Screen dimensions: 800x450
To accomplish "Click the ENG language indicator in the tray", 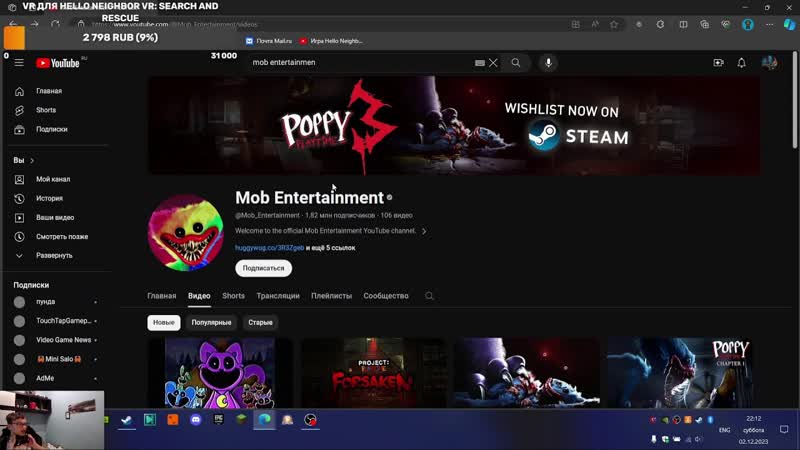I will pos(724,430).
